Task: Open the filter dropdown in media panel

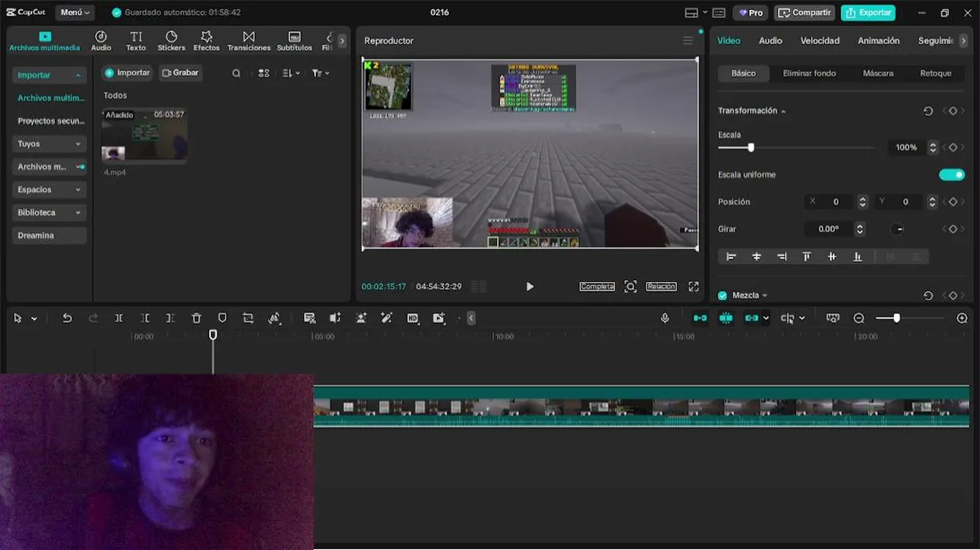Action: (321, 73)
